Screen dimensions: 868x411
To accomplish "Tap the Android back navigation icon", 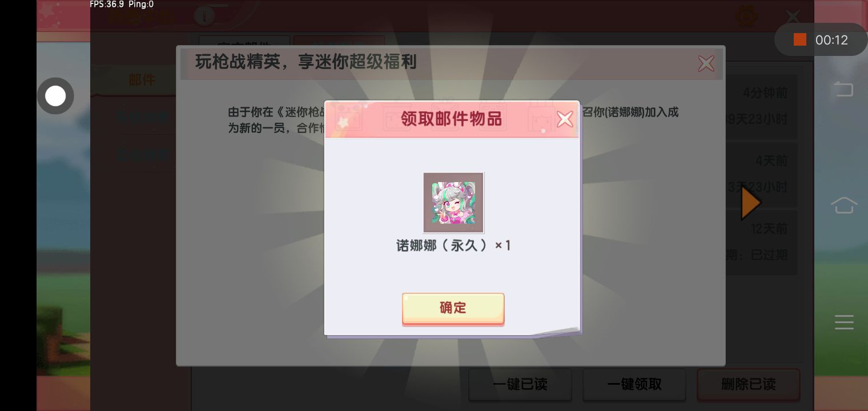I will click(844, 88).
